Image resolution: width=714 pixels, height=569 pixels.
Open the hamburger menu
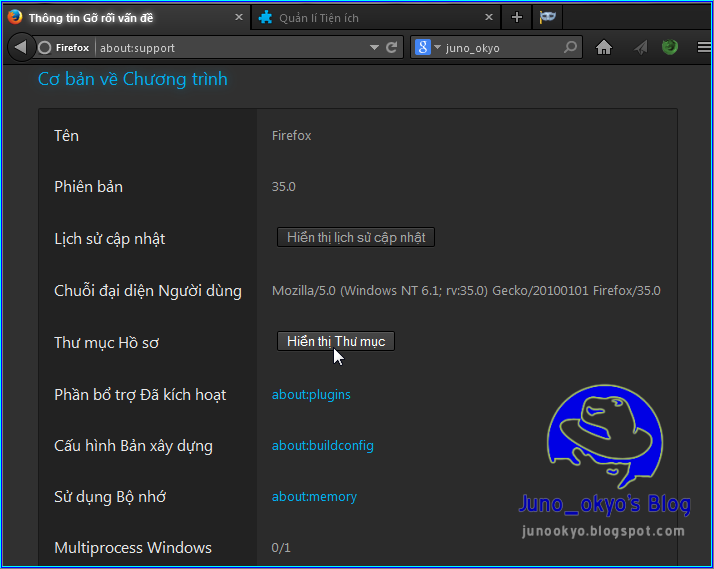click(704, 47)
